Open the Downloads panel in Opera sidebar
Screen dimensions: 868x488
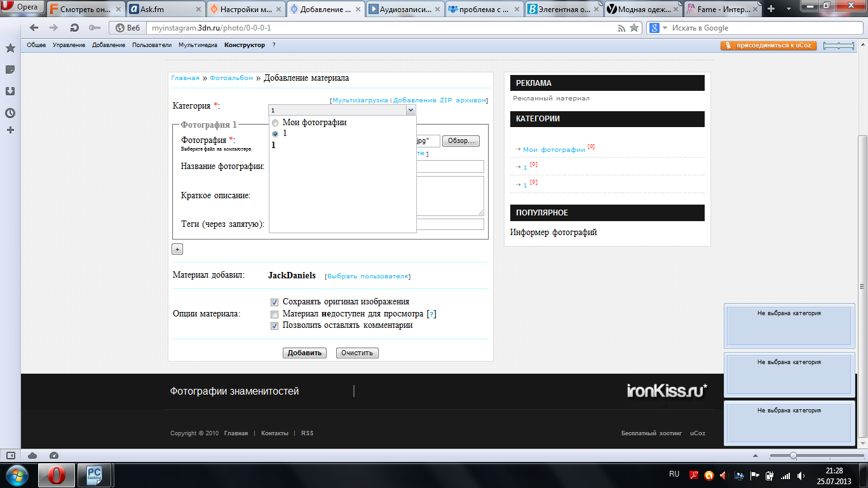pyautogui.click(x=10, y=91)
